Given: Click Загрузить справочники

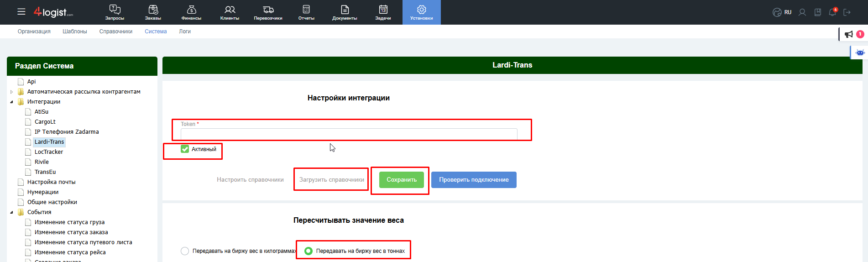Looking at the screenshot, I should pyautogui.click(x=332, y=180).
